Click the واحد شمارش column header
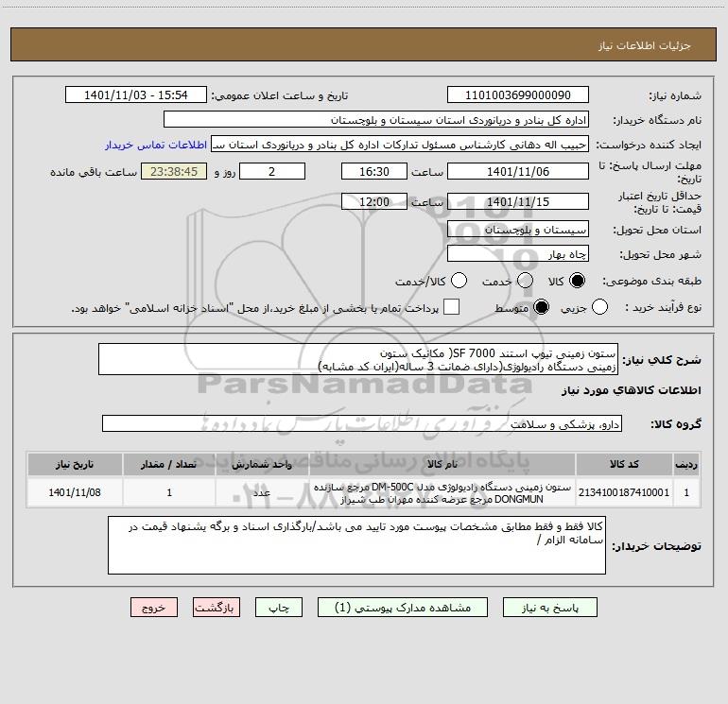 (262, 464)
